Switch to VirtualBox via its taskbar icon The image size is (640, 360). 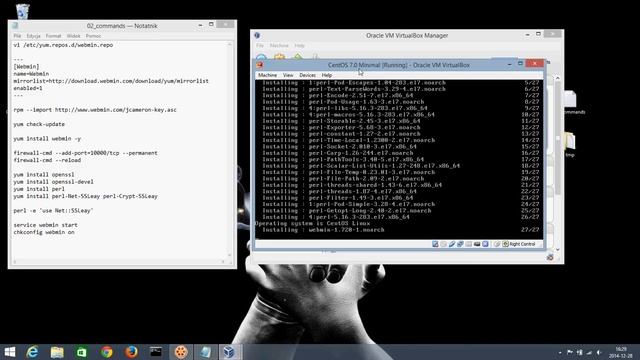pos(229,352)
